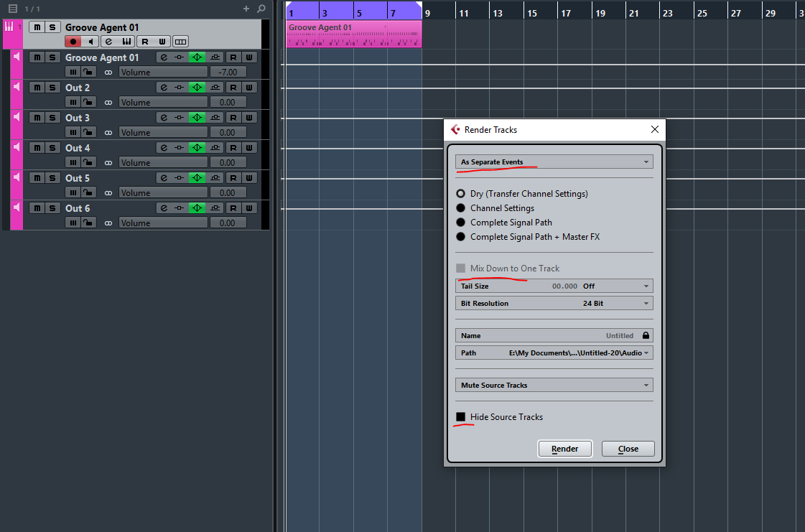Mute automation speaker icon on Out 6
805x532 pixels.
[17, 207]
